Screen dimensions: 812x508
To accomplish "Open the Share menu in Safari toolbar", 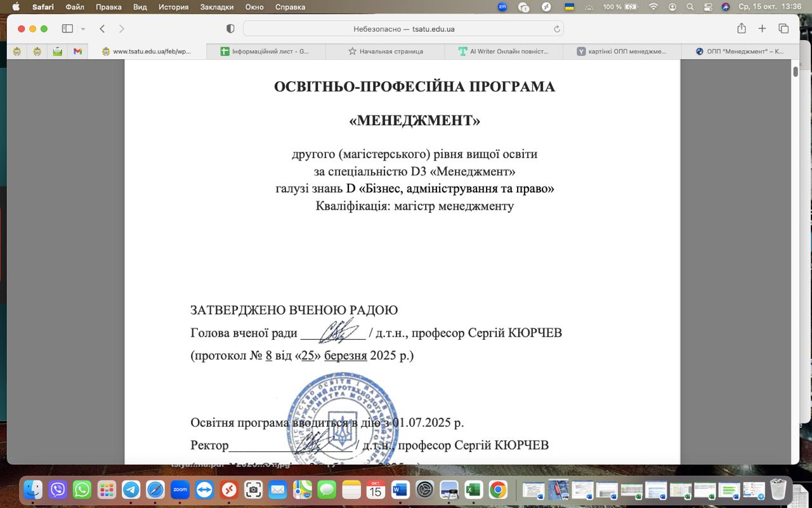I will pos(740,28).
